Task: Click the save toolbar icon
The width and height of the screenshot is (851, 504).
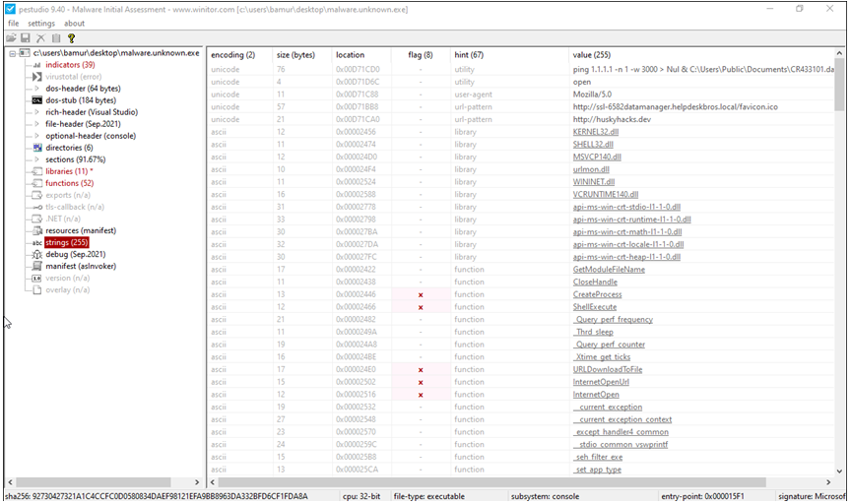Action: coord(26,38)
